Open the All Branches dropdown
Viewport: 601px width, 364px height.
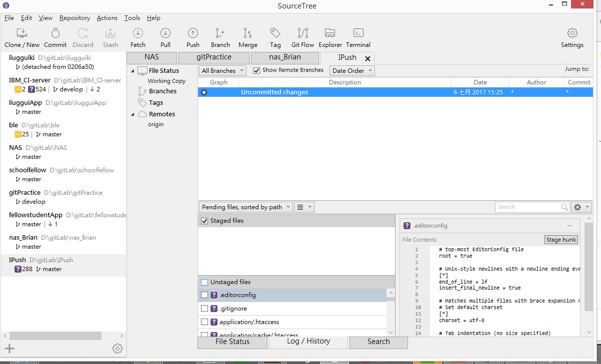point(222,71)
